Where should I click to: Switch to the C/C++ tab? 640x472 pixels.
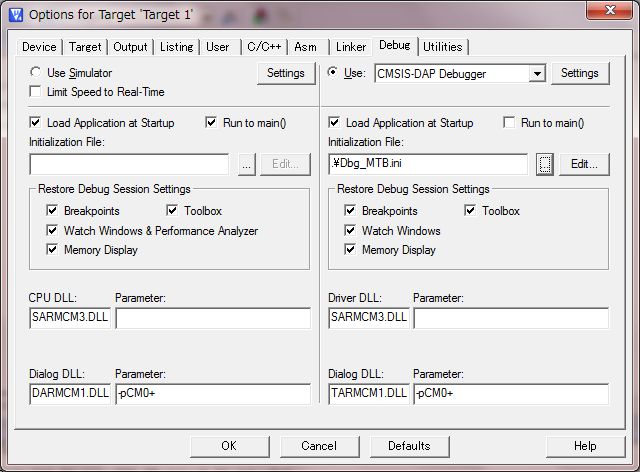(x=262, y=47)
